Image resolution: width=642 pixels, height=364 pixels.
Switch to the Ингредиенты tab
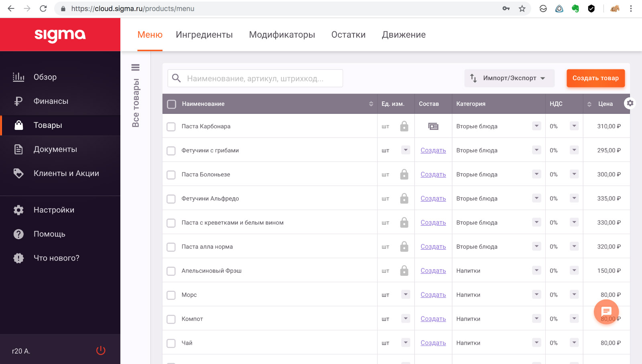click(x=204, y=34)
